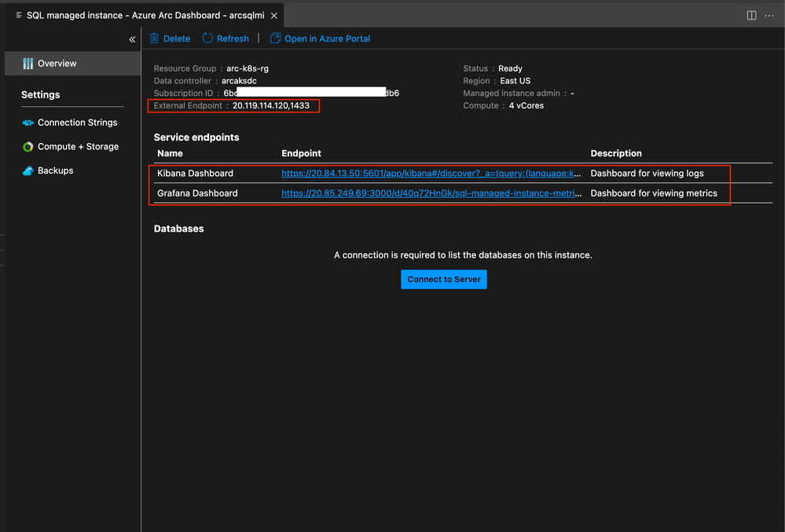Click the Kibana Dashboard name cell

pyautogui.click(x=195, y=173)
